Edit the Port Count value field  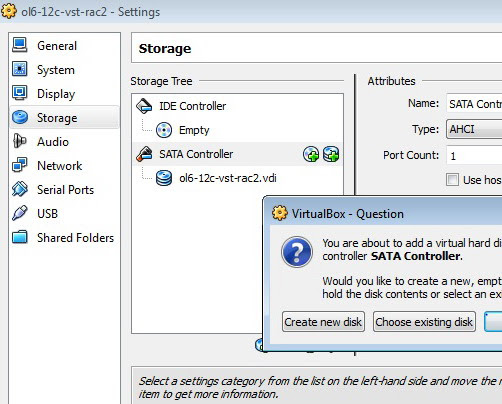point(474,155)
